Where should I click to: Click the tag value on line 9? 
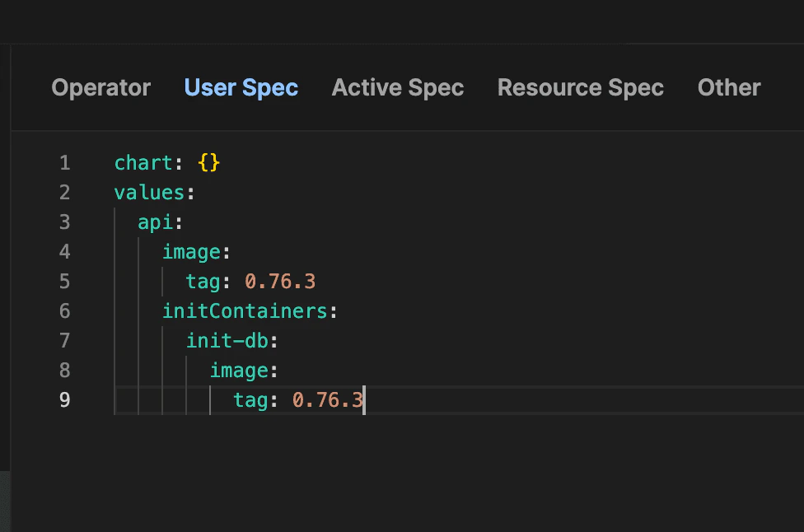[x=327, y=399]
